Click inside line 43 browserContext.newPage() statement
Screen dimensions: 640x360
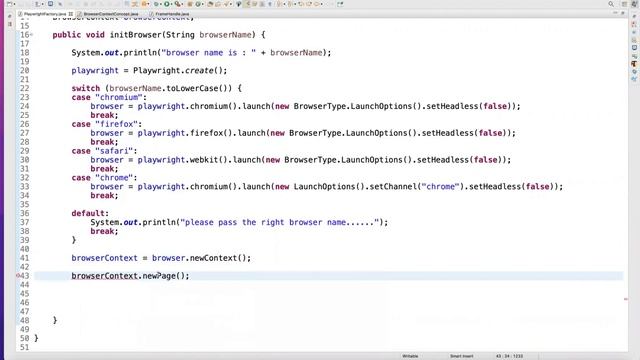click(x=130, y=276)
